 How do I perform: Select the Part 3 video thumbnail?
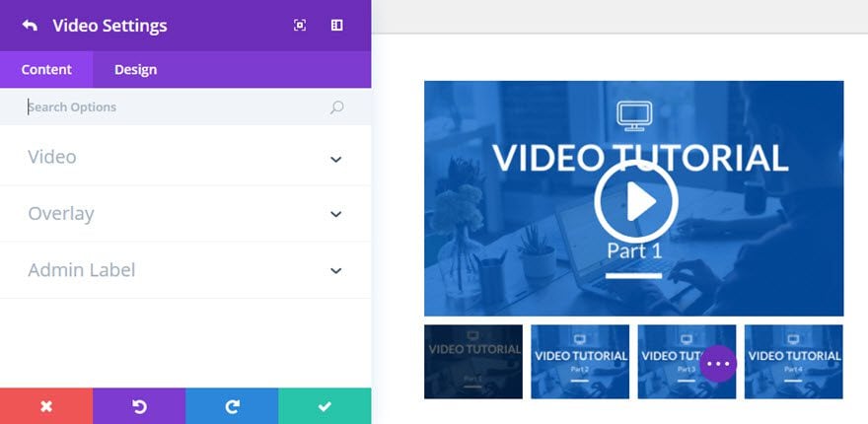pos(687,362)
